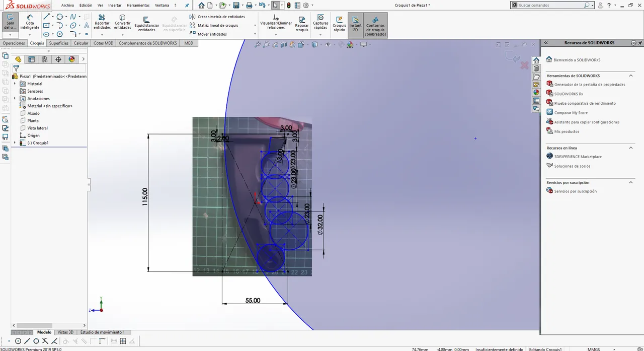
Task: Switch to the Vistas 3D bottom tab
Action: pyautogui.click(x=65, y=332)
